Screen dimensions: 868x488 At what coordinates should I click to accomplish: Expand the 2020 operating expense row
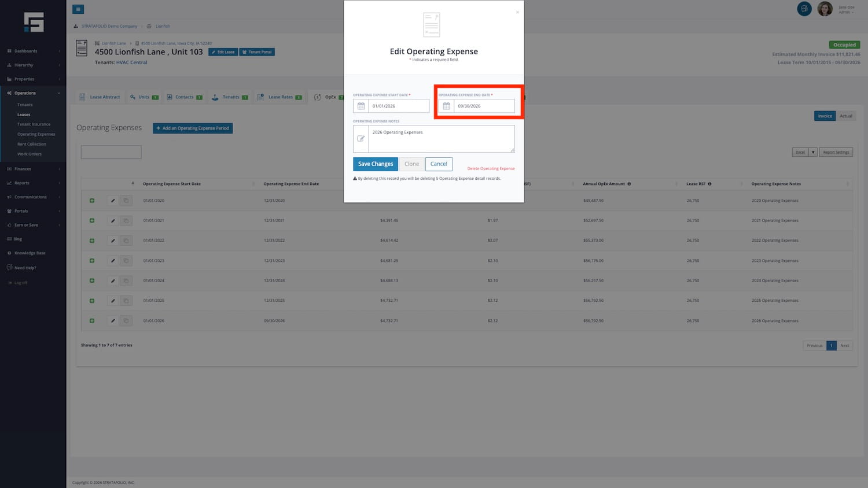[x=92, y=201]
